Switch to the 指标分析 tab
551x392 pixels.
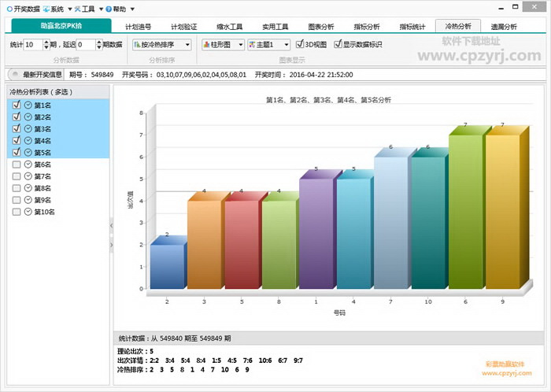pyautogui.click(x=367, y=27)
